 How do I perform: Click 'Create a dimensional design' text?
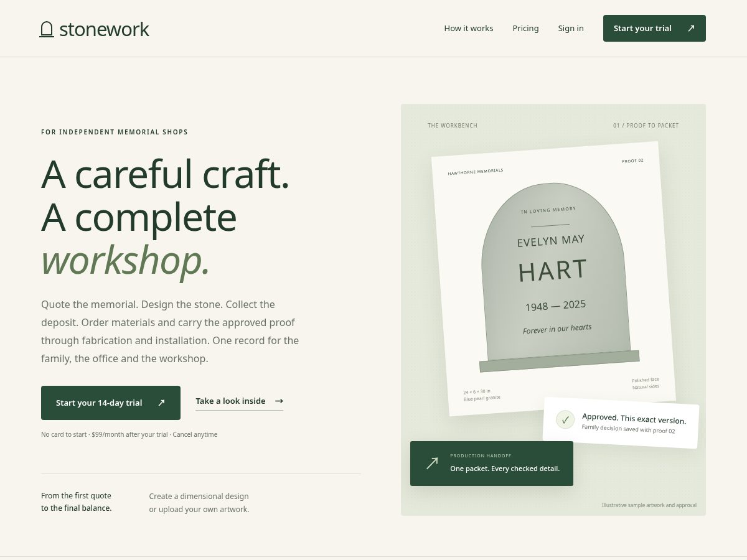199,496
